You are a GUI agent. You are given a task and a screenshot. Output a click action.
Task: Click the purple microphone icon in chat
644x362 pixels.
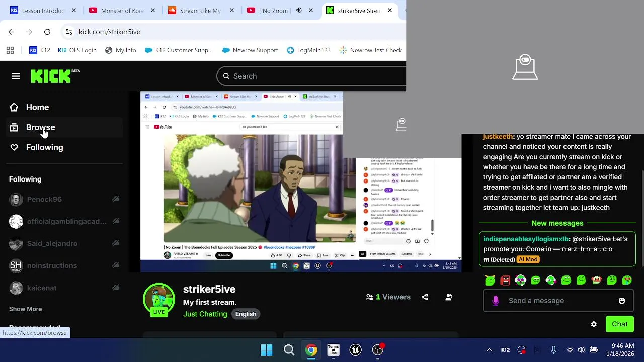pos(496,301)
